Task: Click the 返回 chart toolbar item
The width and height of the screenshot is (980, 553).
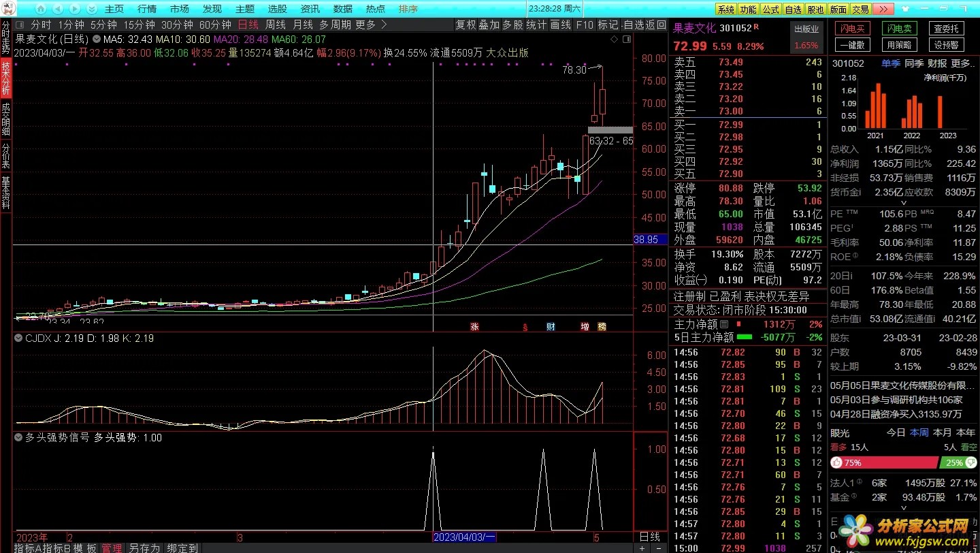Action: (x=656, y=25)
